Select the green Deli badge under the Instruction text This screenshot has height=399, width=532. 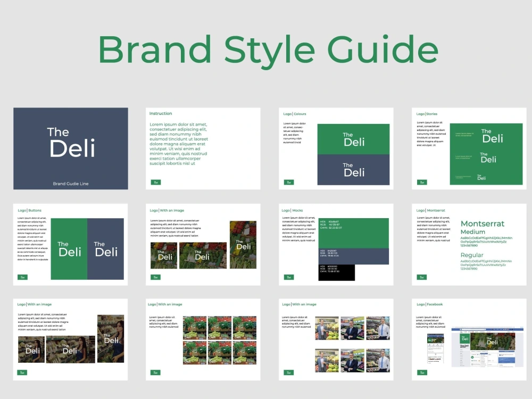pyautogui.click(x=155, y=181)
